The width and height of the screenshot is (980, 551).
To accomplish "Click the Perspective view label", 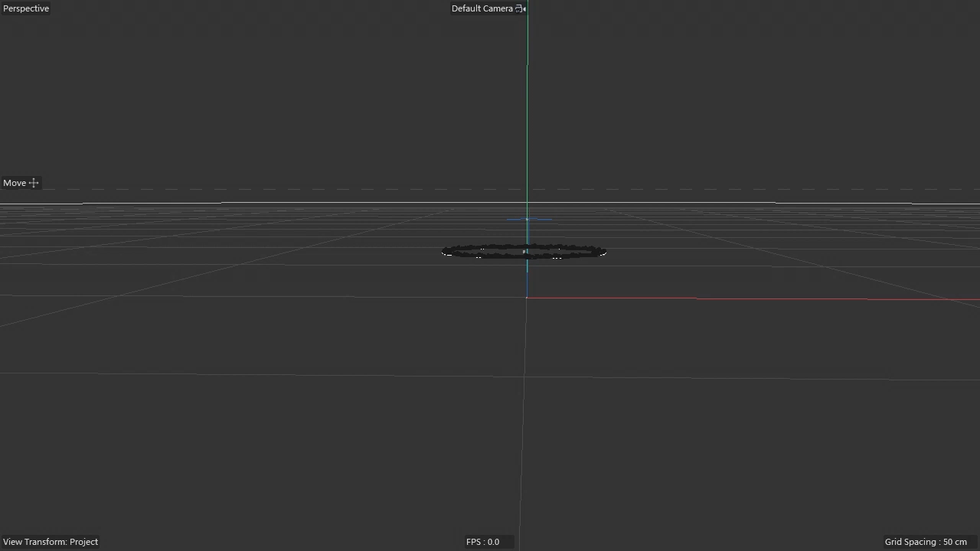I will [x=26, y=8].
